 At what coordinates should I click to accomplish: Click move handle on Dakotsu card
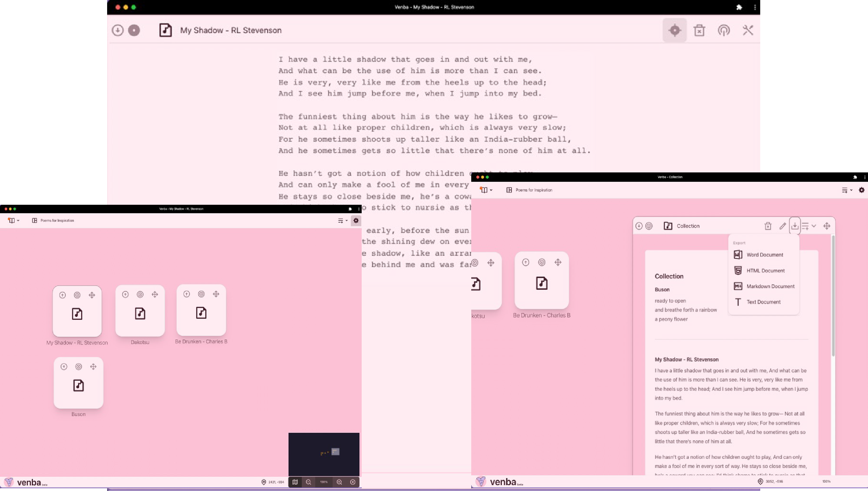(155, 294)
